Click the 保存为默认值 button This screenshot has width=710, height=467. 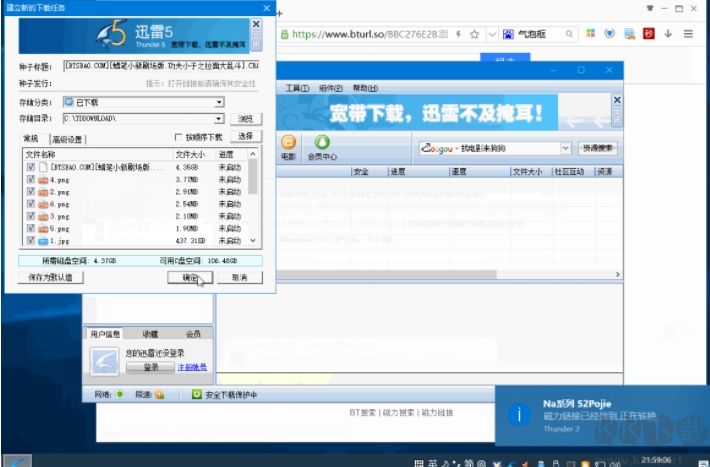[50, 277]
